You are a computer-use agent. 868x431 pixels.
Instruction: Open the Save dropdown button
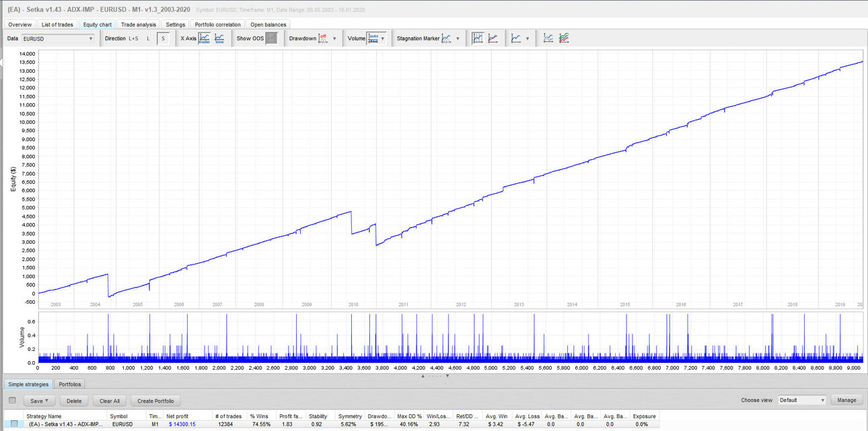40,400
